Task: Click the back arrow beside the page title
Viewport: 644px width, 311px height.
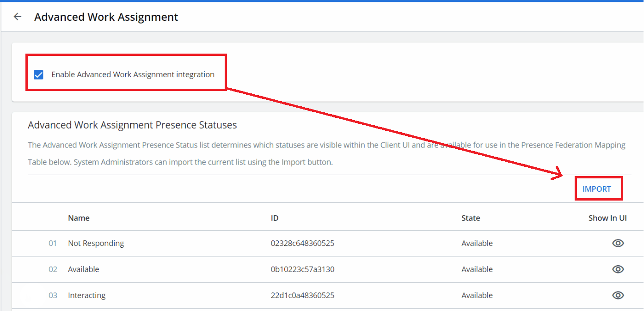Action: (18, 17)
